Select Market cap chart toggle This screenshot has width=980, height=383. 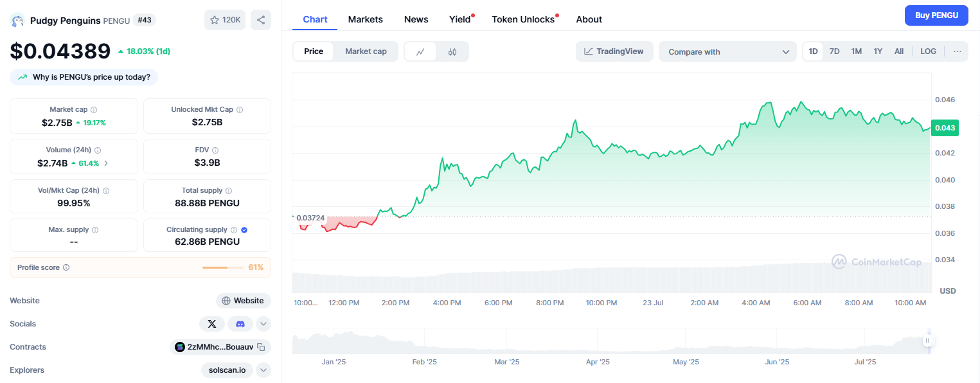click(x=366, y=51)
